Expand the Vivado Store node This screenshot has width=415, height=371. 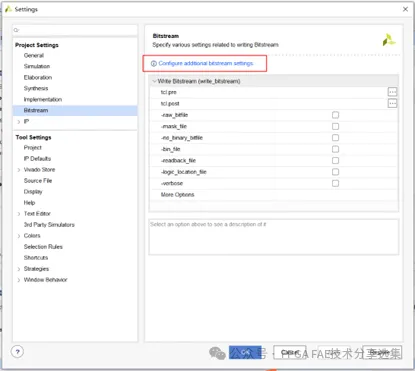(x=19, y=170)
